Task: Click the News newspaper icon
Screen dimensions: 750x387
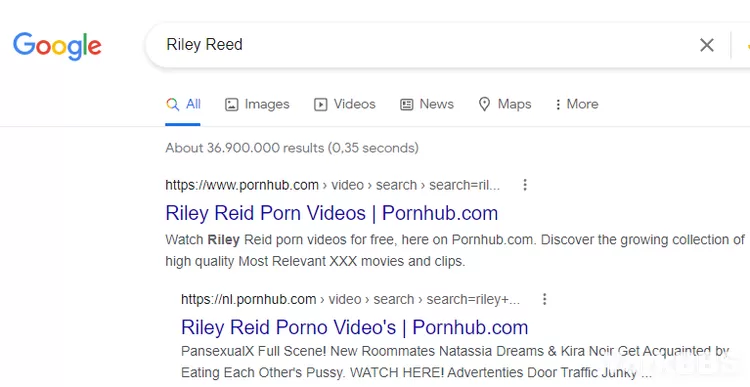Action: (x=407, y=104)
